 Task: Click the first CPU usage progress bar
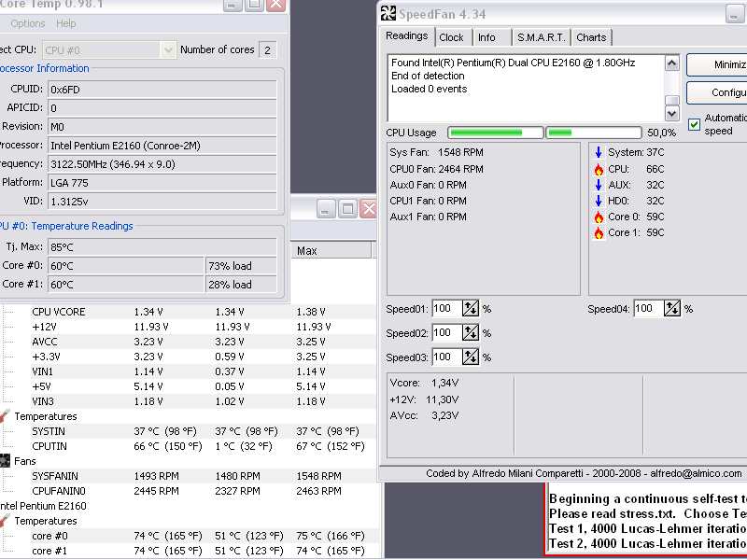click(x=496, y=133)
